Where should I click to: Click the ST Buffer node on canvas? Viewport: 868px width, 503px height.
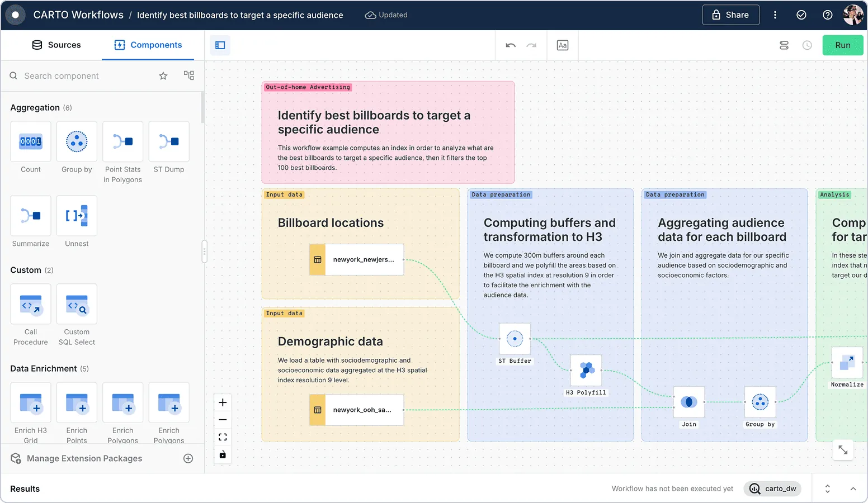(x=515, y=339)
